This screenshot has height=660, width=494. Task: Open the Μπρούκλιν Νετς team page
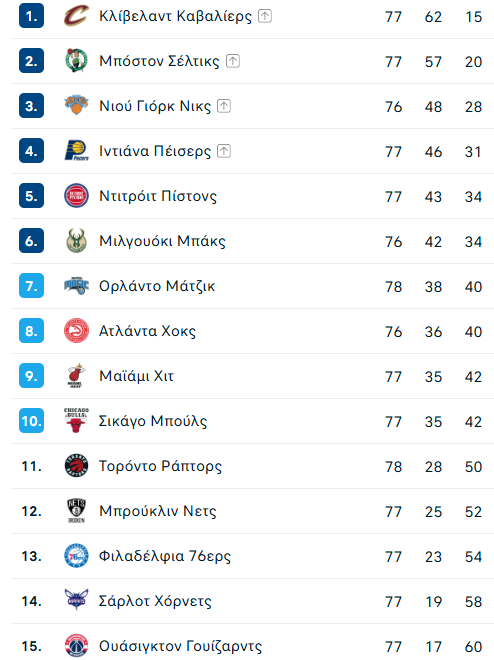tap(158, 511)
